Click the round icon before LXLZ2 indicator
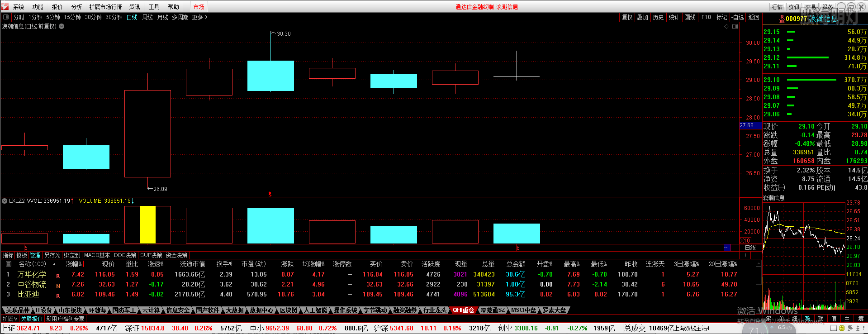This screenshot has height=334, width=868. [5, 200]
